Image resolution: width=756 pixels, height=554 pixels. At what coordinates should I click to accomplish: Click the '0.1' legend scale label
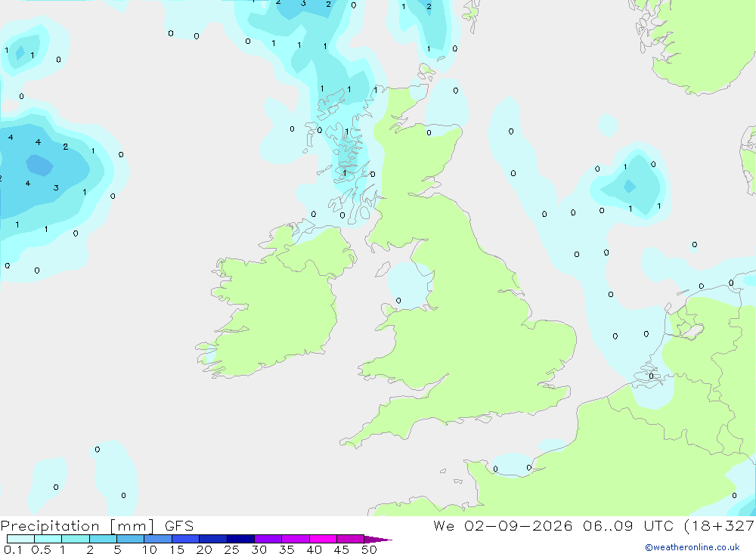13,549
